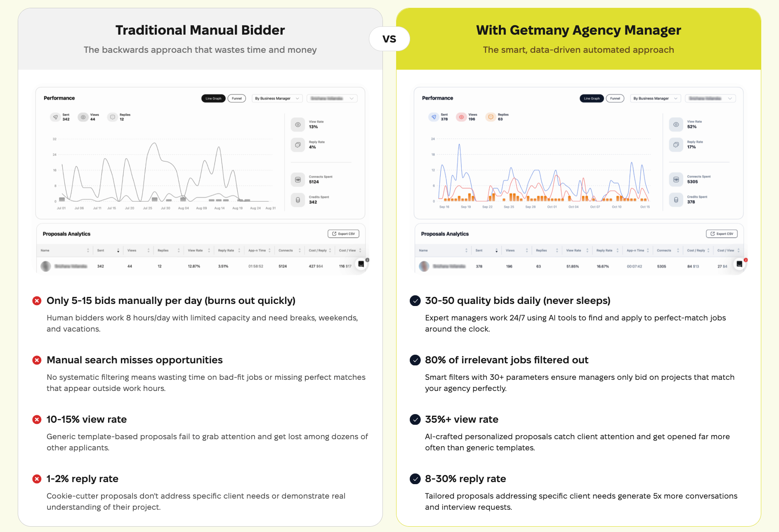Expand By Business Manager dropdown in Getmany Agency Manager panel

(x=655, y=99)
